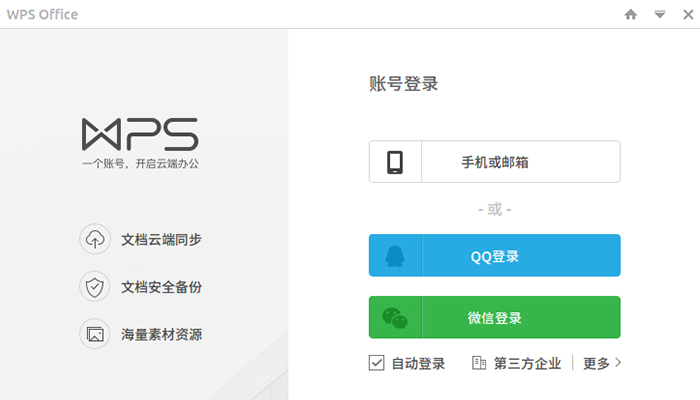Toggle the 自动登录 checkbox
Viewport: 700px width, 400px height.
[376, 363]
